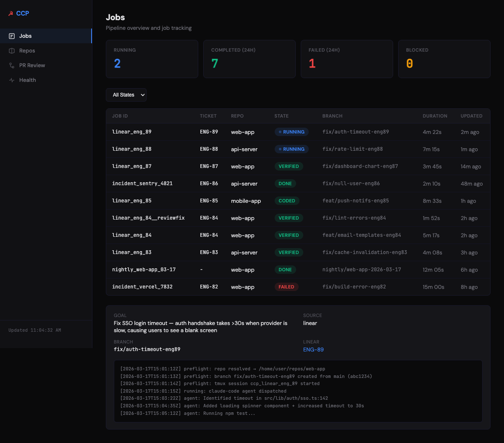504x443 pixels.
Task: Click the mobile-app repo cell
Action: pos(246,201)
